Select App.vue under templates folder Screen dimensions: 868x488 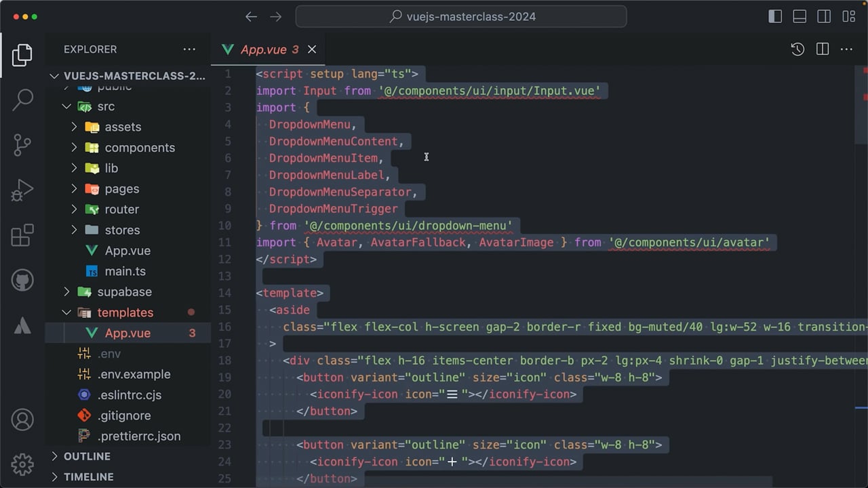pos(127,333)
